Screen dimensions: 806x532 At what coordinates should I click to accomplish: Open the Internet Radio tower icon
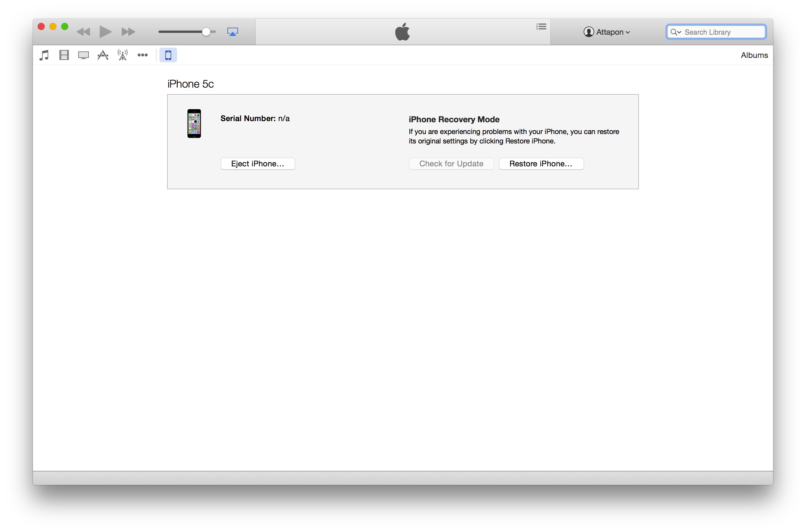coord(123,55)
